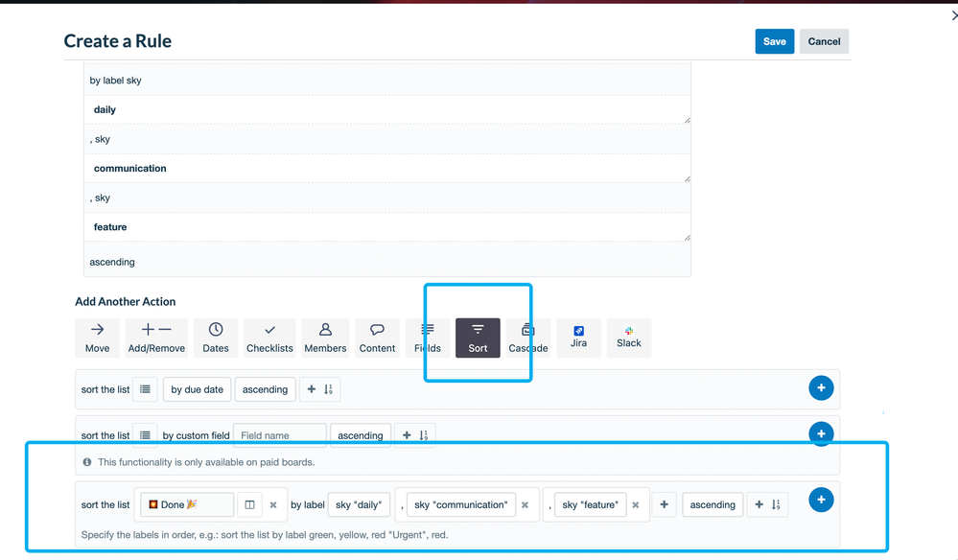Click list picker icon in due date row
This screenshot has width=958, height=560.
(x=145, y=389)
